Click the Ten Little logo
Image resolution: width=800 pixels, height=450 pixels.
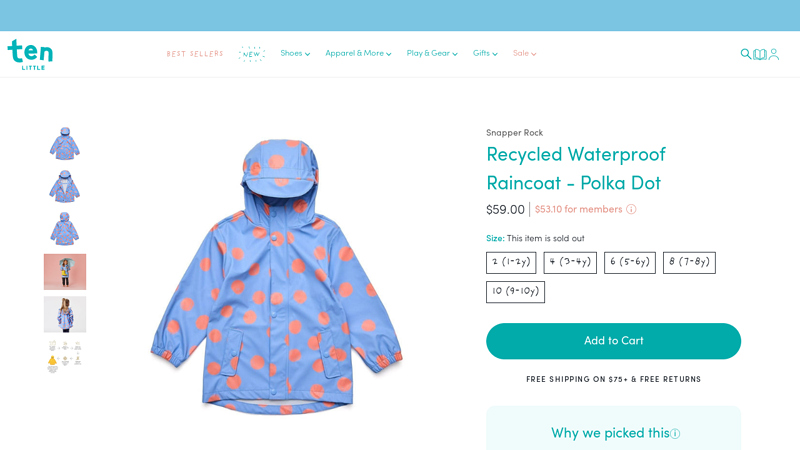tap(30, 54)
